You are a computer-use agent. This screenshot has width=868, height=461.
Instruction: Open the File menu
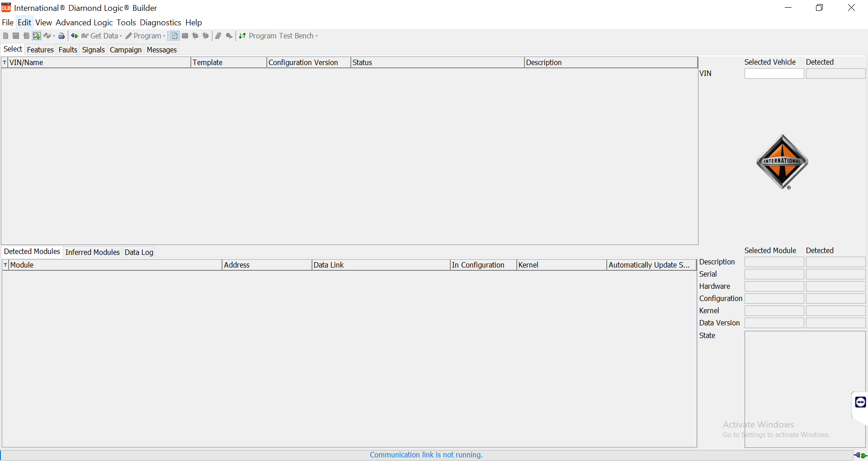coord(8,22)
